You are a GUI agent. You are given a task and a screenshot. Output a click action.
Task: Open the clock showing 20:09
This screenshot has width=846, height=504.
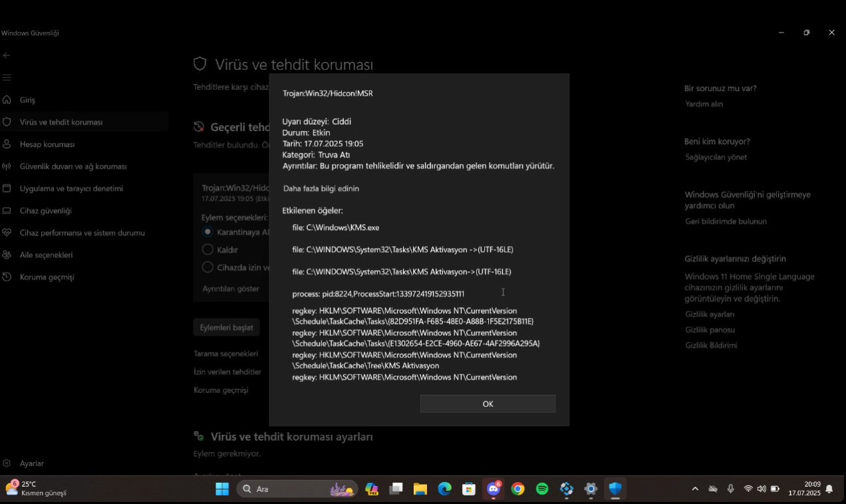pos(805,489)
